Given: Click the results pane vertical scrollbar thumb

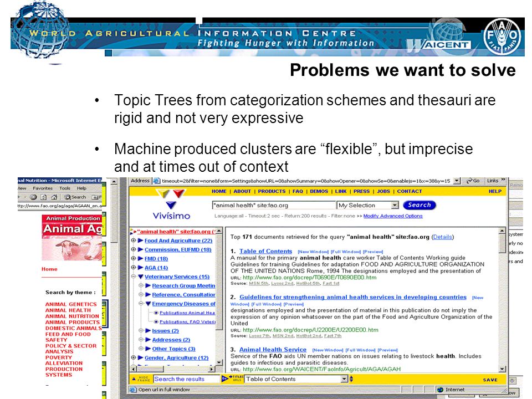Looking at the screenshot, I should click(x=502, y=244).
